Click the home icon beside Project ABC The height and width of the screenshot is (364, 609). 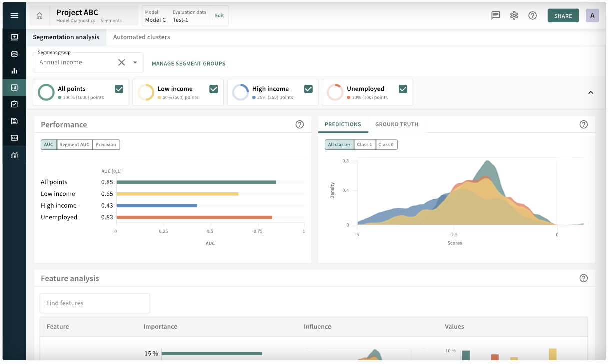click(x=40, y=16)
